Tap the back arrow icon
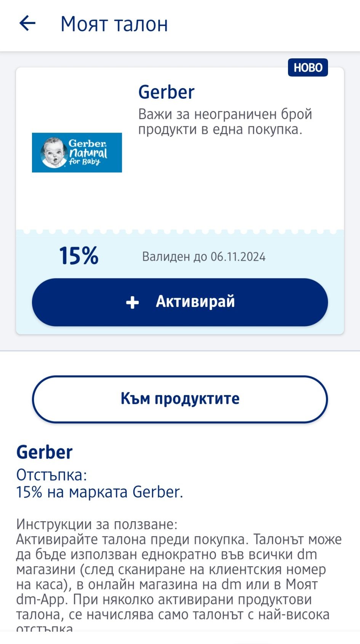The image size is (360, 644). click(27, 24)
